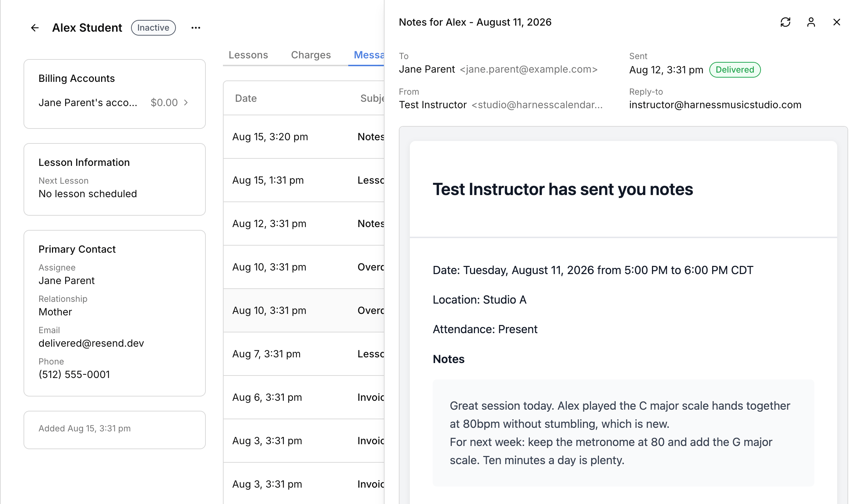
Task: Close the Notes for Alex panel
Action: (836, 22)
